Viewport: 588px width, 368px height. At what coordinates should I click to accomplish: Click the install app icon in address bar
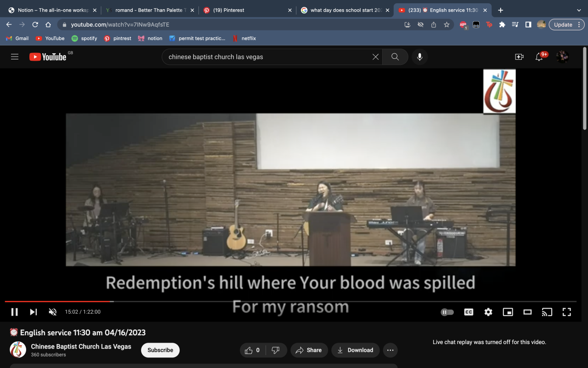(x=407, y=24)
